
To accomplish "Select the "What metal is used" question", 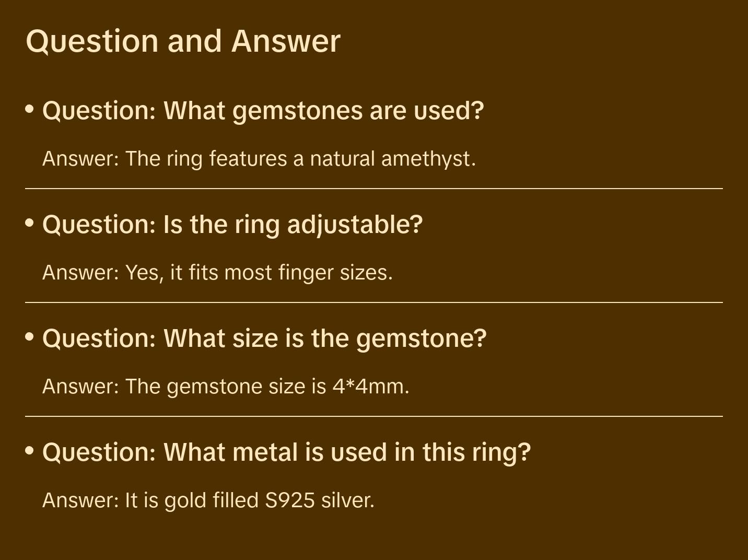I will pos(286,452).
